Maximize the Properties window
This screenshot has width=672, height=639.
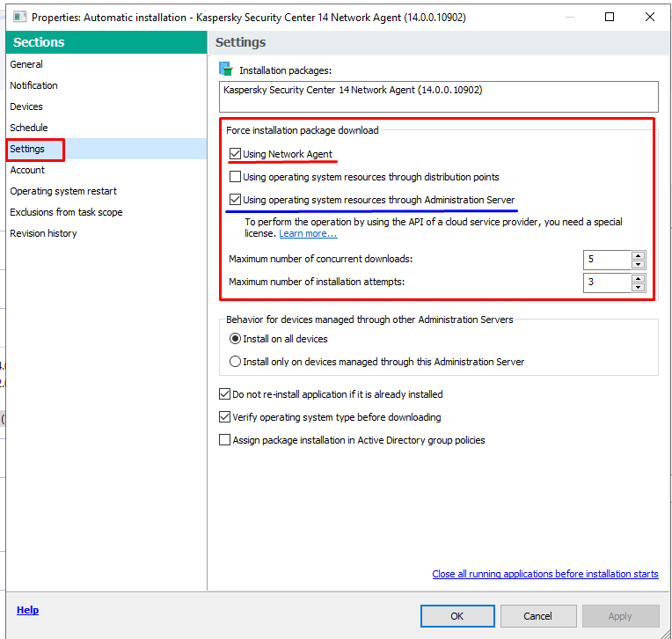pos(610,17)
